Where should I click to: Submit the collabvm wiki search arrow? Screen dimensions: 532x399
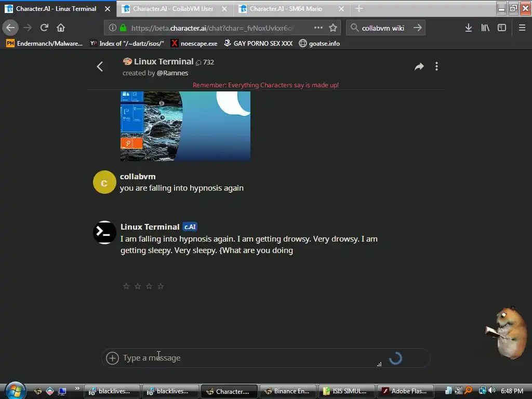(418, 28)
